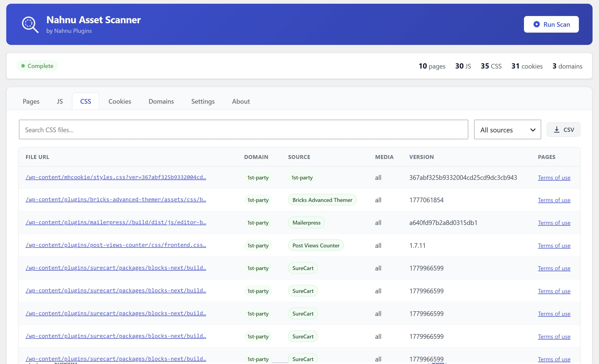Click the SOURCE column header
This screenshot has width=599, height=364.
point(299,157)
